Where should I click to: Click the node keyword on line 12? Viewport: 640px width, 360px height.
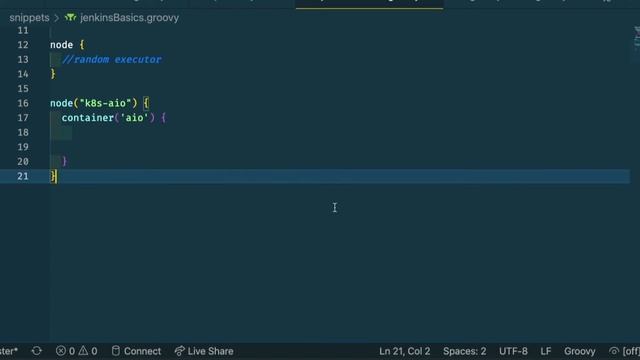(x=62, y=45)
